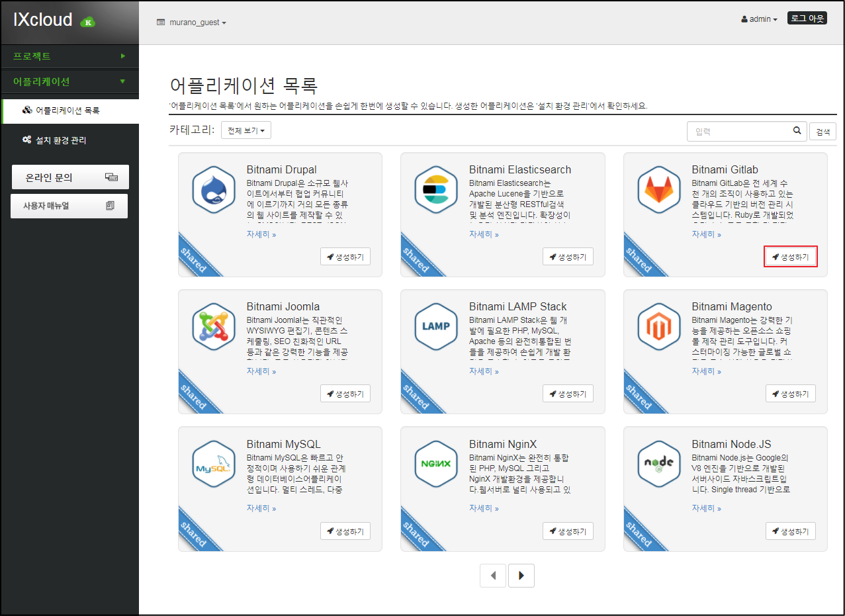Image resolution: width=845 pixels, height=616 pixels.
Task: Open 자세히 link for Bitnami Drupal
Action: tap(261, 234)
